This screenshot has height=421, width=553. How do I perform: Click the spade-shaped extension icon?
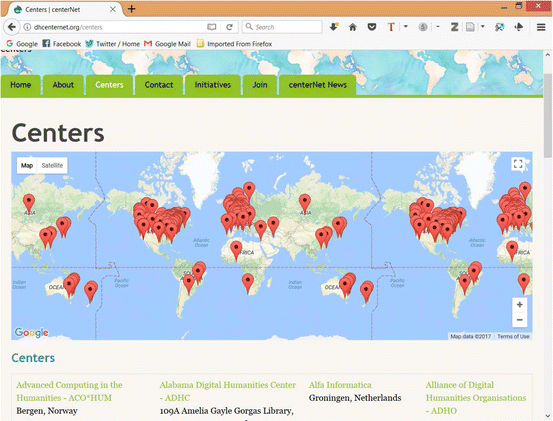(519, 27)
